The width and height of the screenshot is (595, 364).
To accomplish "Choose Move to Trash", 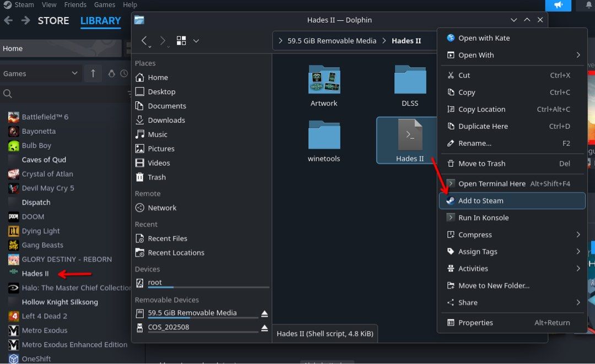I will pos(512,164).
